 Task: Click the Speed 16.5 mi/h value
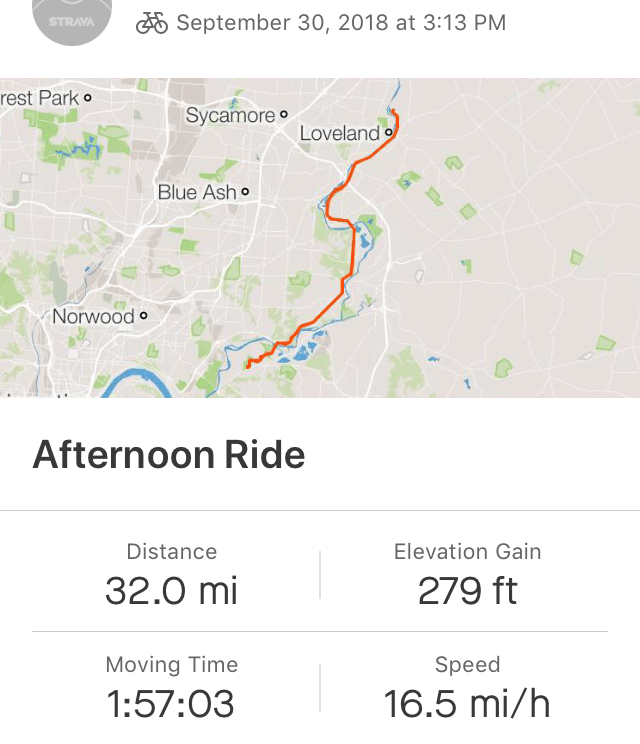[467, 703]
